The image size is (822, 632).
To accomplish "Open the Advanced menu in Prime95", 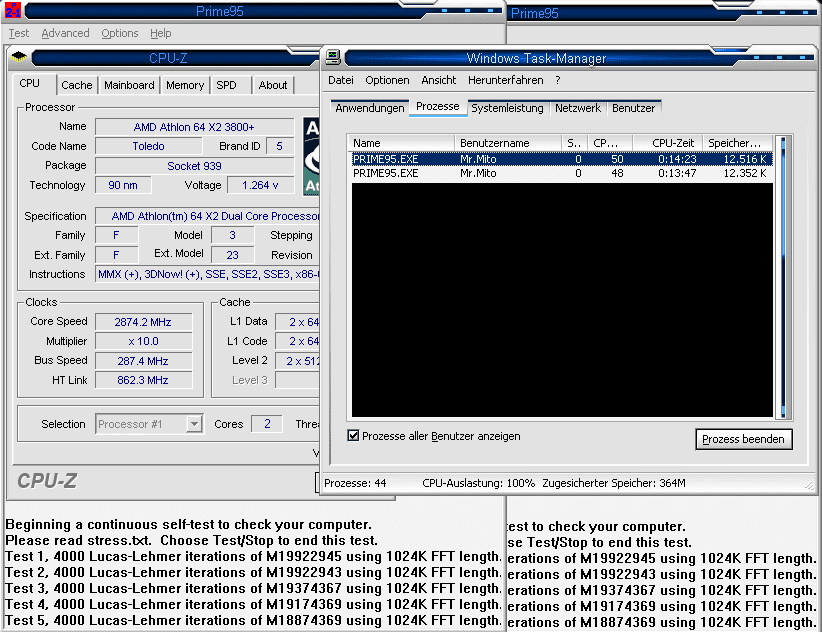I will [66, 33].
